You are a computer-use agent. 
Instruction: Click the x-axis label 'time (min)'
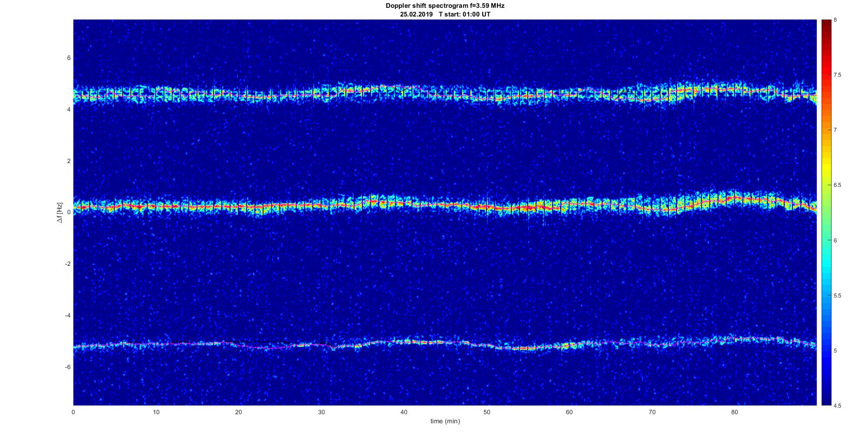(445, 421)
